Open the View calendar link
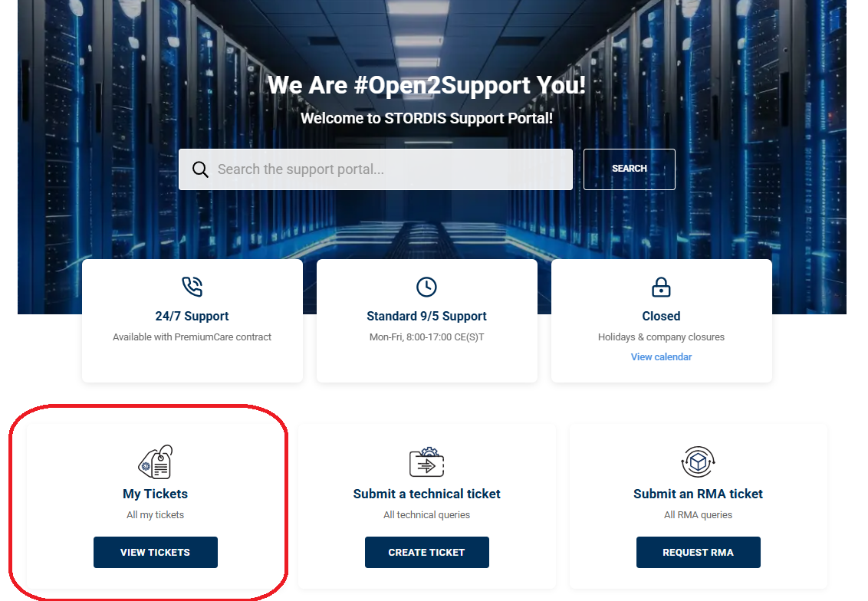The width and height of the screenshot is (868, 601). 661,357
